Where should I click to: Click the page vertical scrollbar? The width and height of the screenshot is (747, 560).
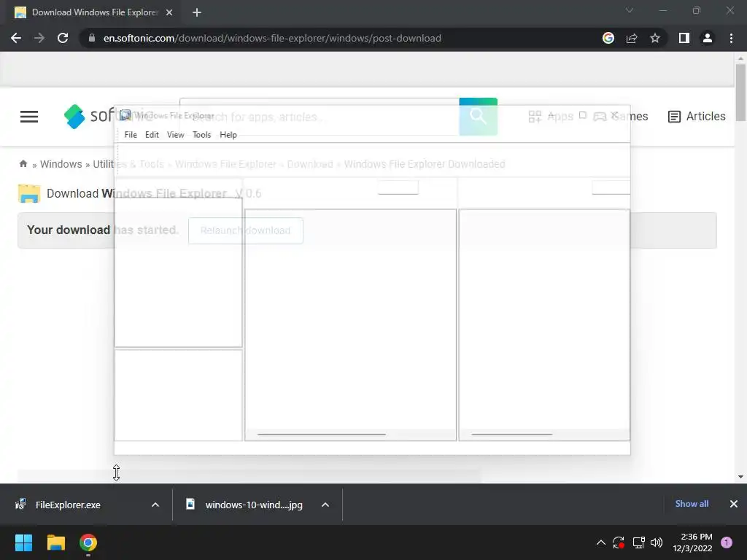(740, 93)
